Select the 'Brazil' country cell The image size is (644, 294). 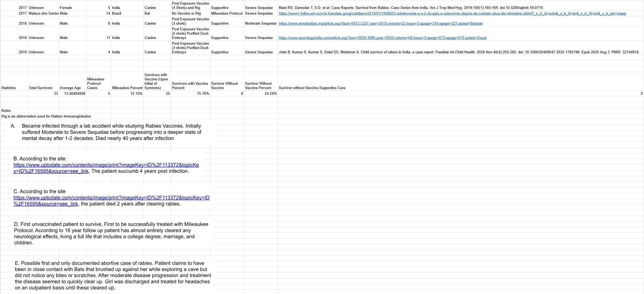127,13
